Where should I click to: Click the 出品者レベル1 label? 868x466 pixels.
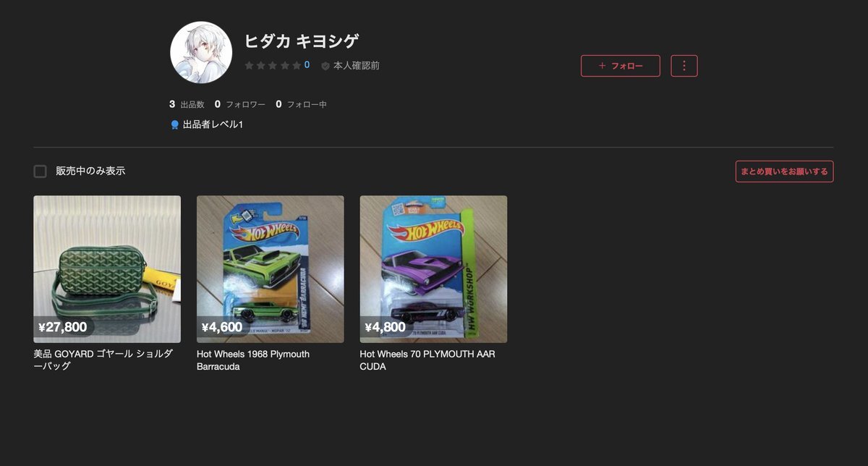213,125
